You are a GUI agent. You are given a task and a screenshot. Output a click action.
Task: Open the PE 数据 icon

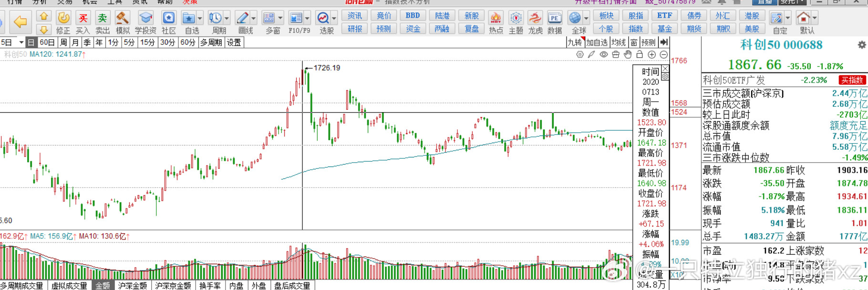click(554, 18)
